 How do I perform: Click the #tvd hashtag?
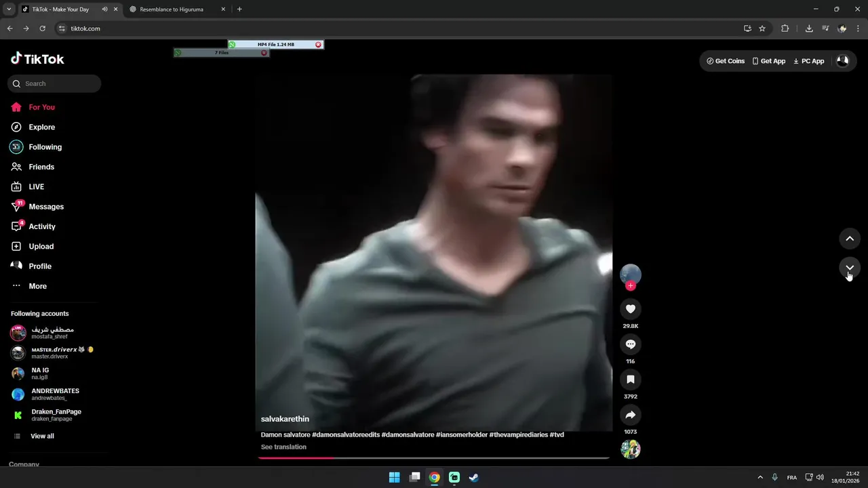[x=557, y=434]
